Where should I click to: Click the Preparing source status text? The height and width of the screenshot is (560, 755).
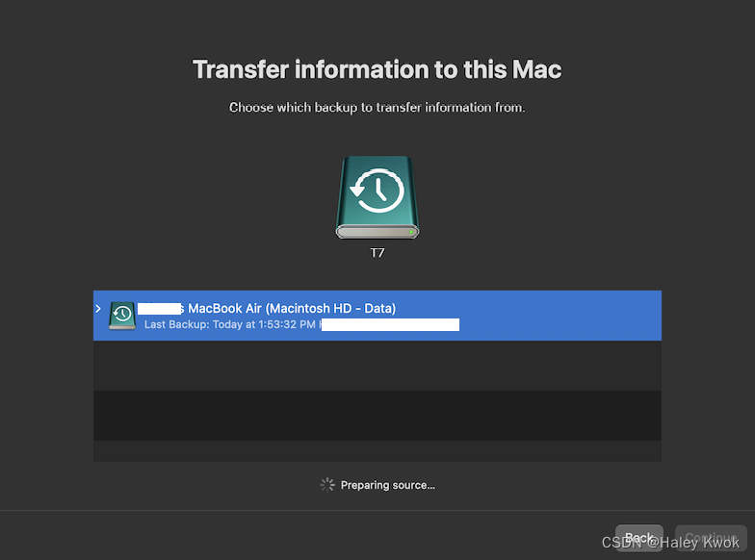(x=387, y=485)
